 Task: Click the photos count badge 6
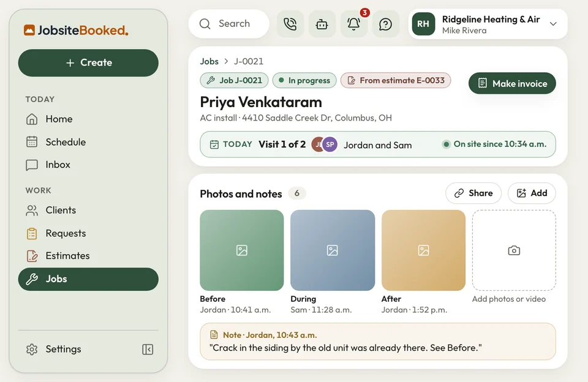(x=297, y=193)
